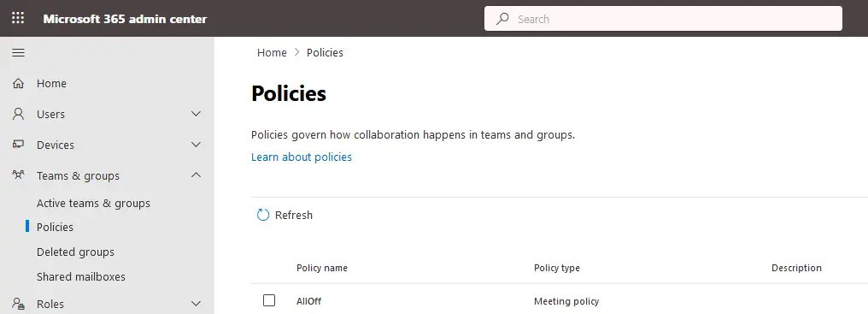The image size is (868, 314).
Task: Click in the Search input field
Action: coord(663,19)
